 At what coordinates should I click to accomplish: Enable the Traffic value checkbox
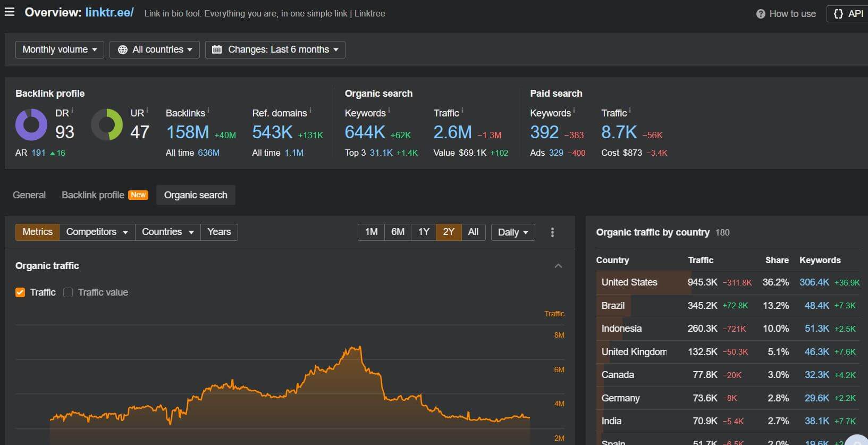click(x=68, y=292)
